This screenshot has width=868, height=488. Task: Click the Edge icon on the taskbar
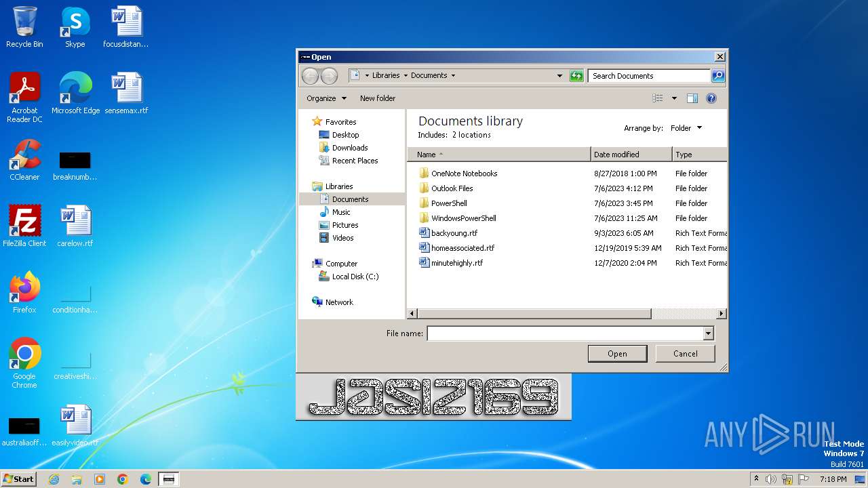pos(146,479)
